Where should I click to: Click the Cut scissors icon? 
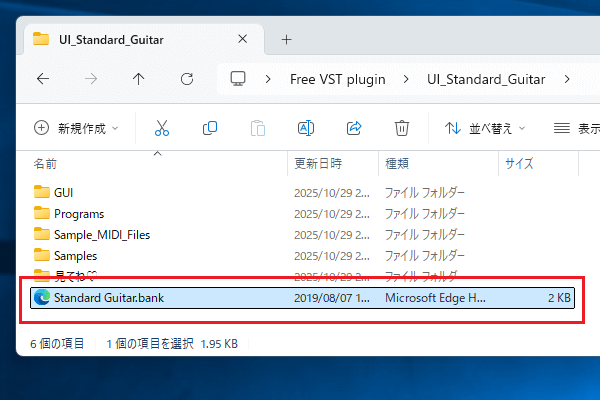(161, 128)
